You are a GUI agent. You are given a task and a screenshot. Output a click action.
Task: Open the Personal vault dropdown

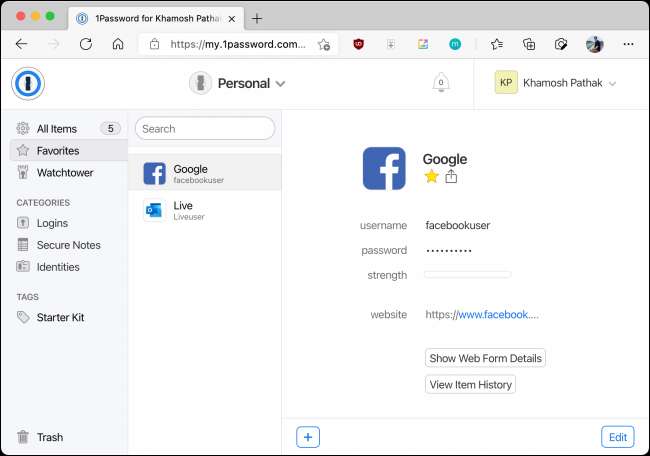pyautogui.click(x=237, y=83)
